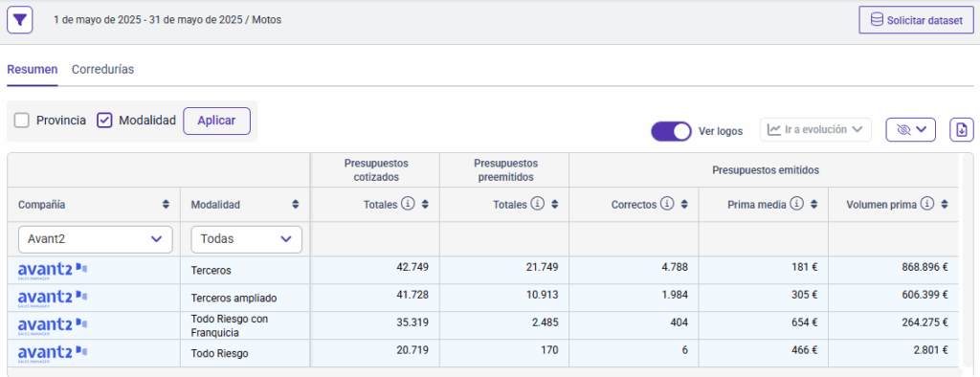This screenshot has width=980, height=377.
Task: Check the Provincia checkbox
Action: (x=22, y=121)
